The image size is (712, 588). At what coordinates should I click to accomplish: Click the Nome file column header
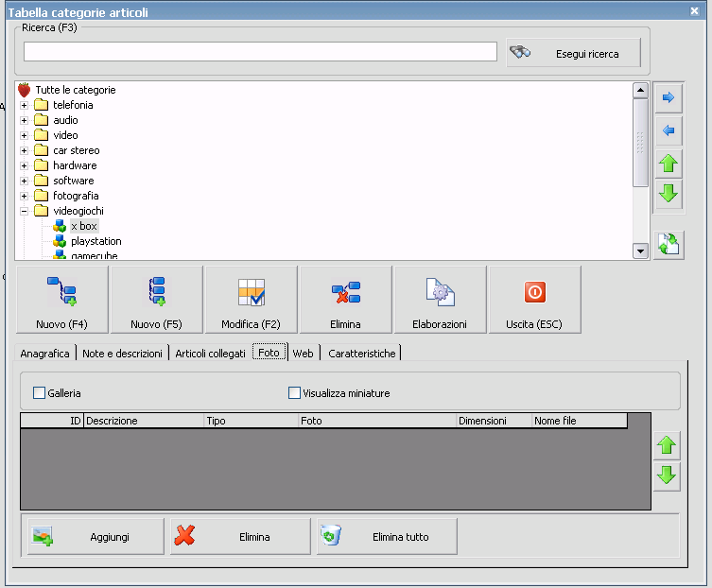pyautogui.click(x=580, y=421)
